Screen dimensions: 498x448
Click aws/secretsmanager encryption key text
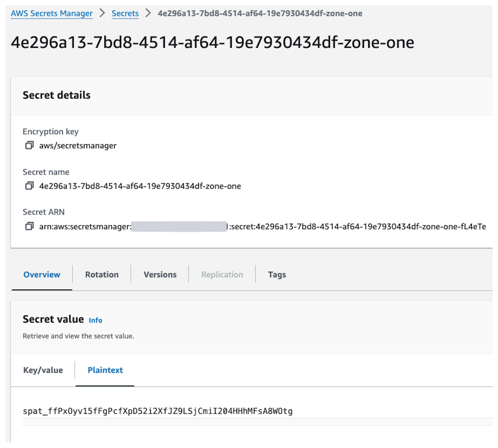click(78, 146)
